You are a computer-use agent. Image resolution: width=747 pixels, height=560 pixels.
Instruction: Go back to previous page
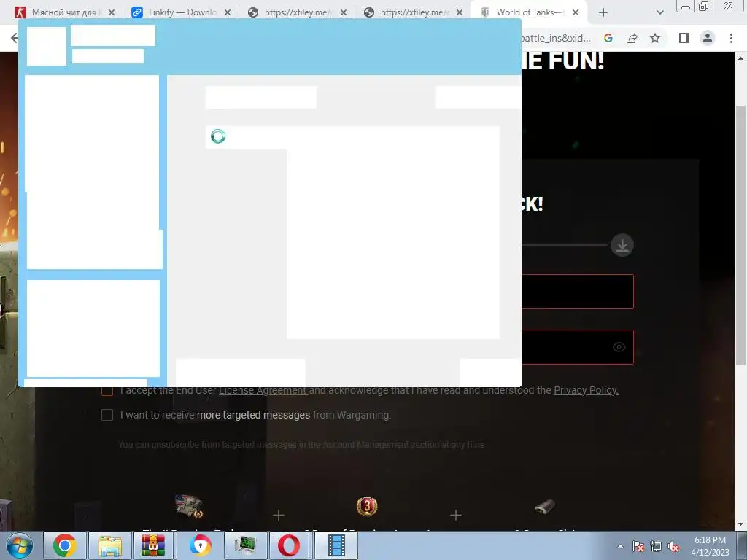click(15, 38)
